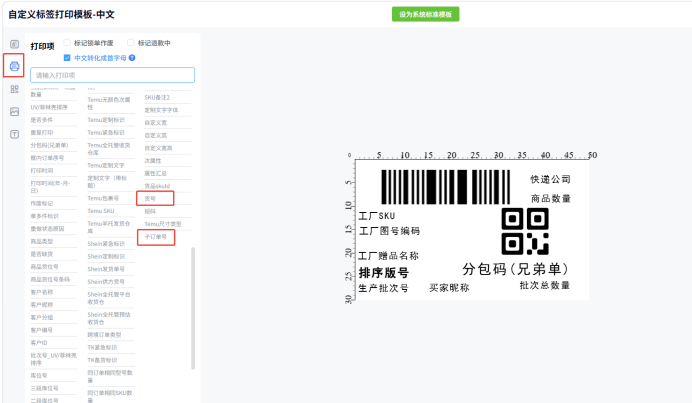Add the 作废标记 print item

pyautogui.click(x=41, y=203)
